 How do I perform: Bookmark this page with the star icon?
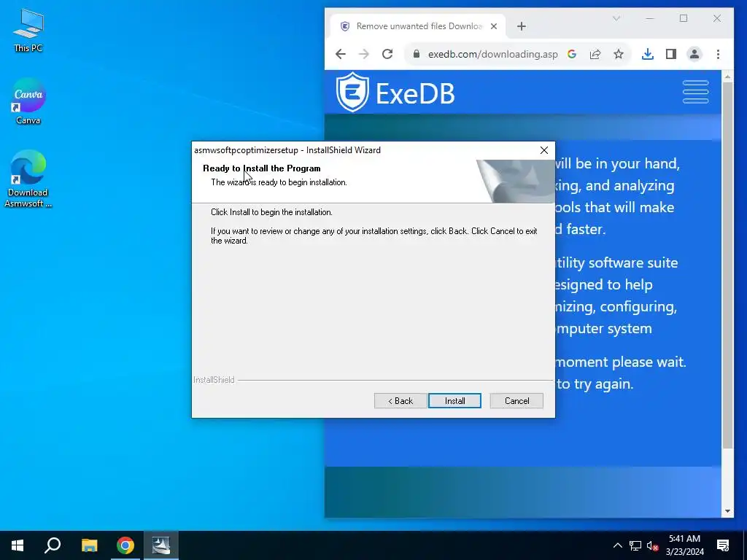pyautogui.click(x=619, y=54)
